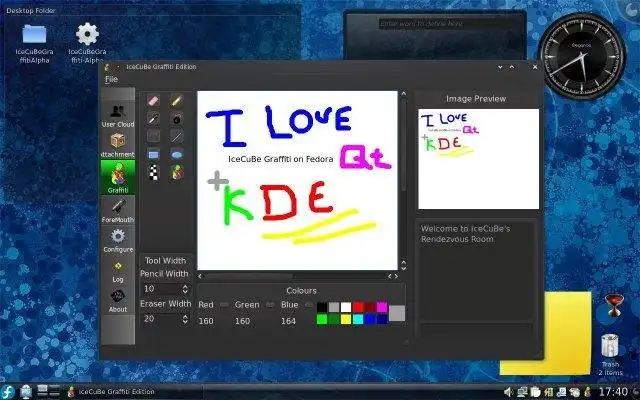Pick the bright blue colour swatch

pyautogui.click(x=370, y=319)
